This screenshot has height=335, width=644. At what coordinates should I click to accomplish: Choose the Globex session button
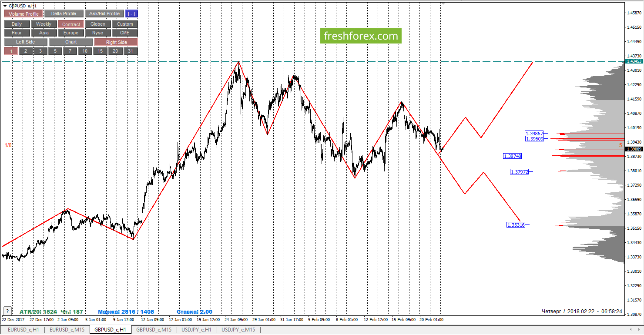tap(98, 24)
